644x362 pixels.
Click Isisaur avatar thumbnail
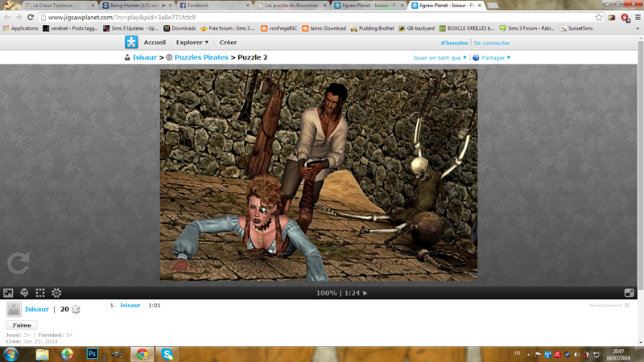(14, 309)
